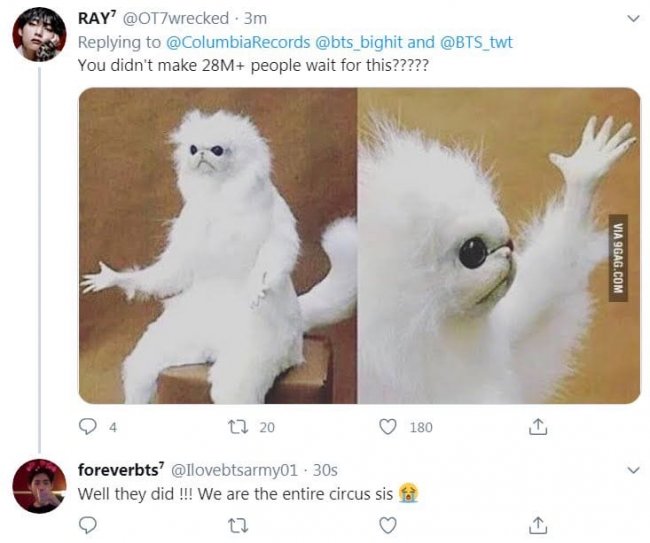
Task: Click the 3m timestamp on RAY's tweet
Action: (x=255, y=18)
